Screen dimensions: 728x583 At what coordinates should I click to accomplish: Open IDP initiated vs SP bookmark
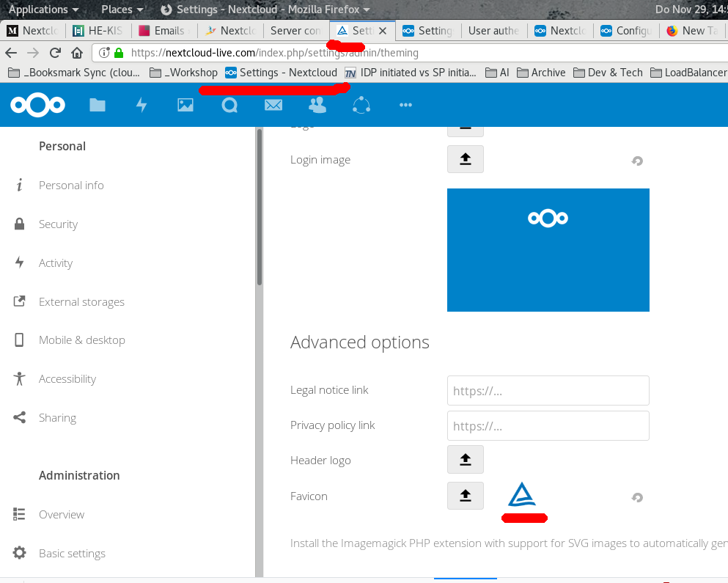coord(411,73)
